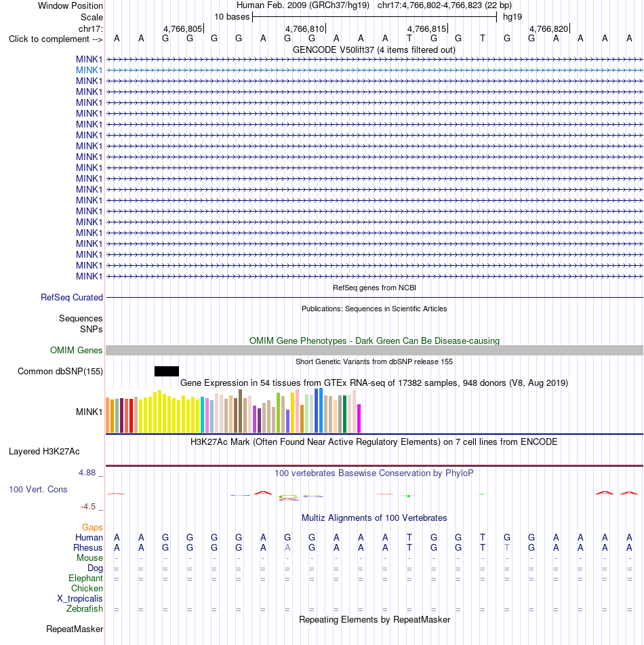Click position marker 4,766,815

426,29
